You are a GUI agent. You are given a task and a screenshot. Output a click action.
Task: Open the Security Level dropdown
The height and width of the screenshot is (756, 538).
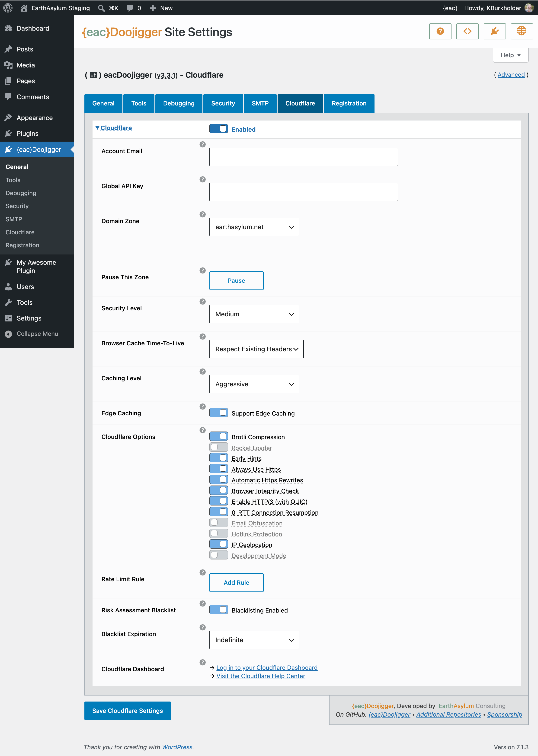254,314
